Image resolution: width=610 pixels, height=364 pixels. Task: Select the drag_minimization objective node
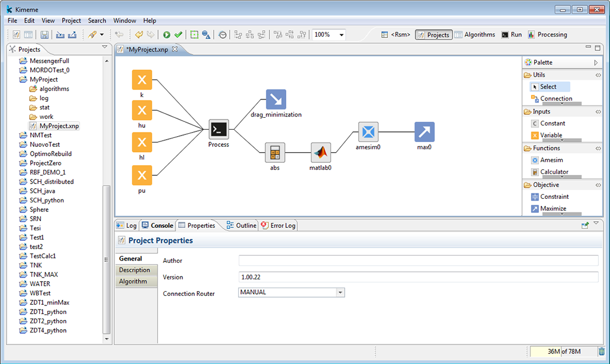click(276, 99)
